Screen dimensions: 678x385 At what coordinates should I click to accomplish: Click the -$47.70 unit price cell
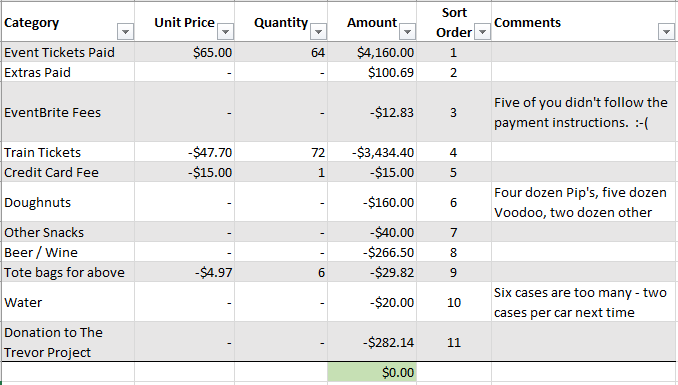(185, 152)
